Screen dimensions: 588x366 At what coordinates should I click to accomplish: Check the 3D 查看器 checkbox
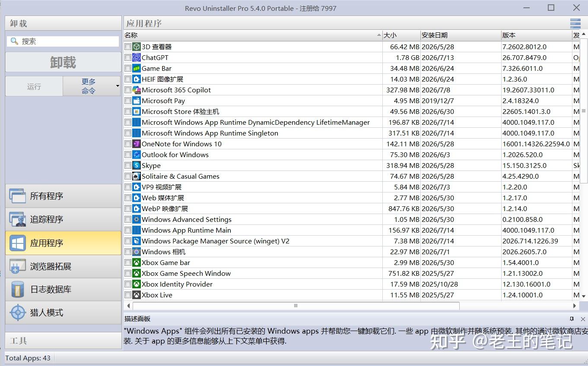coord(128,47)
